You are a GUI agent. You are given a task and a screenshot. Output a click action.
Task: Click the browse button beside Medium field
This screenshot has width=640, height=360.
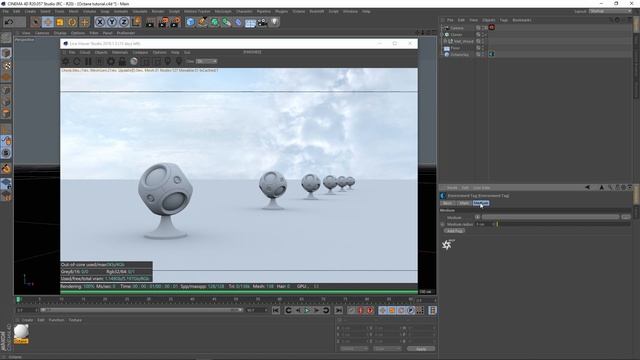tap(626, 217)
